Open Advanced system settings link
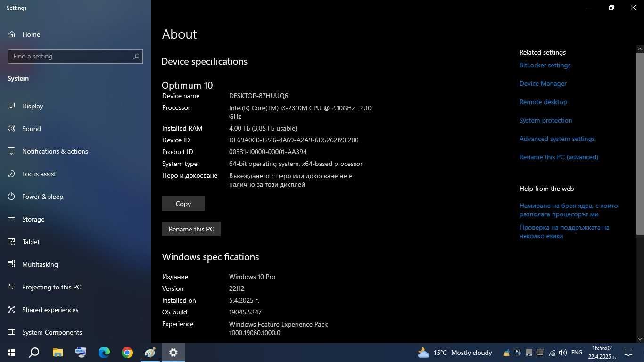Image resolution: width=644 pixels, height=362 pixels. coord(557,139)
